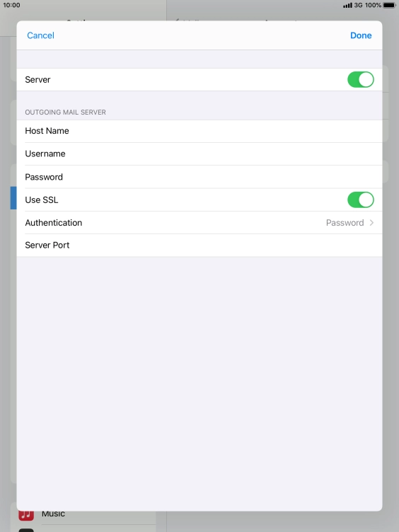Viewport: 399px width, 532px height.
Task: Disable the Use SSL switch
Action: click(360, 199)
